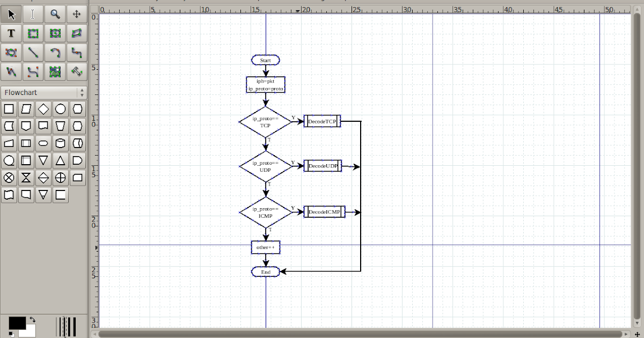Select the Box drawing tool
The height and width of the screenshot is (338, 644).
pos(33,34)
